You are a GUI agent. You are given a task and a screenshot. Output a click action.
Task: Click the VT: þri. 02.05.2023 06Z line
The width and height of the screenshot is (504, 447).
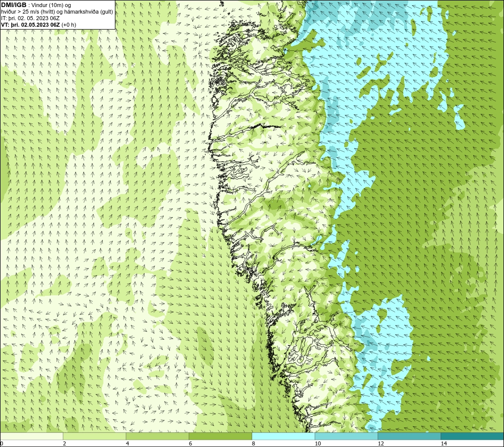(39, 25)
